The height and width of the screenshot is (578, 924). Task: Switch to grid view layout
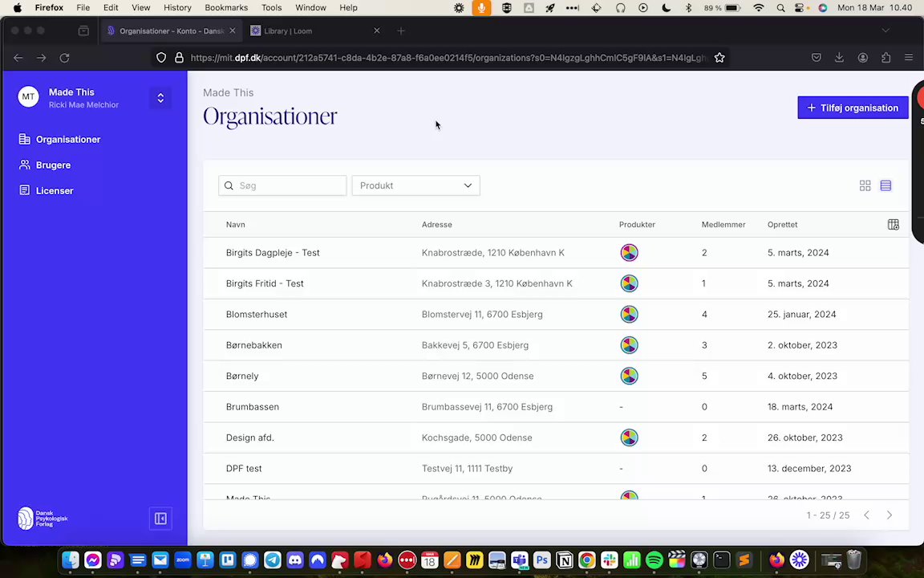[x=865, y=185]
